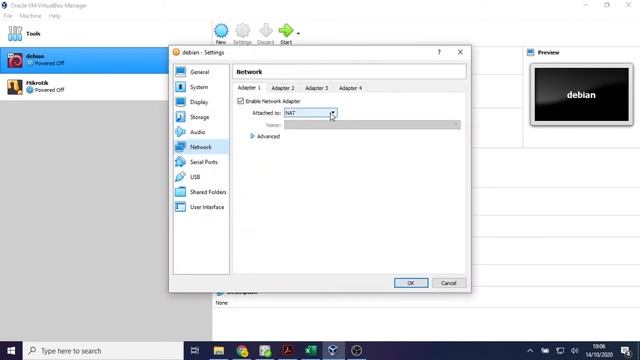Open the Help menu
This screenshot has height=360, width=640.
point(54,16)
